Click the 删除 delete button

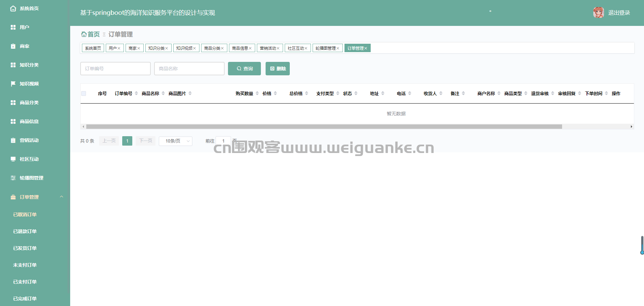(x=278, y=69)
